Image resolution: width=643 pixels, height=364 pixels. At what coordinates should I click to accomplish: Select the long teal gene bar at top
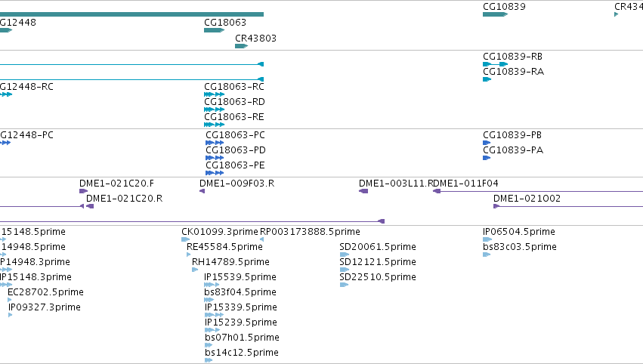[131, 14]
